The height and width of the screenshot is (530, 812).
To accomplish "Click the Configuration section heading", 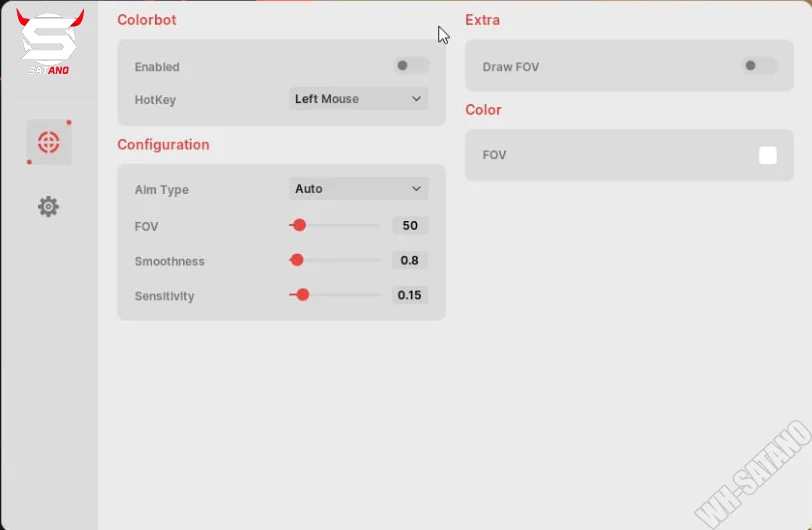I will 163,145.
